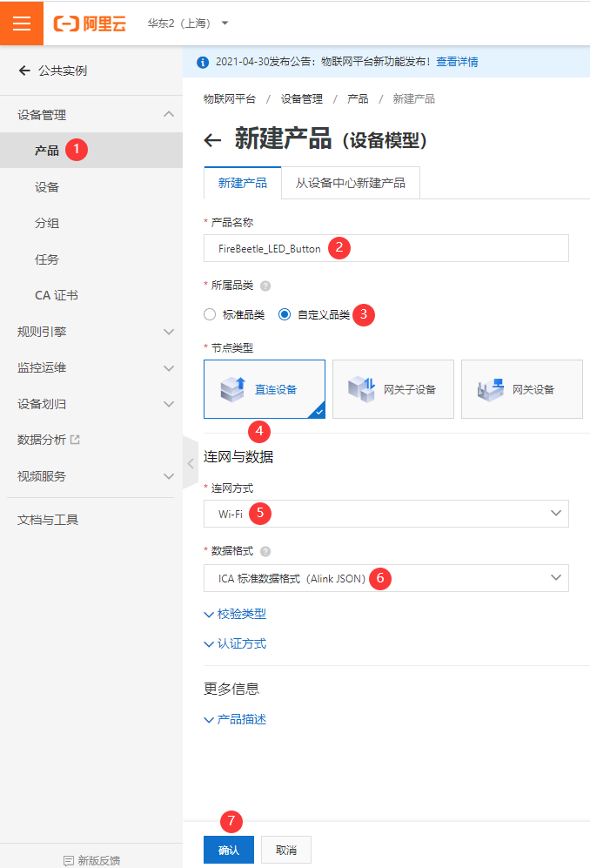Click 设备管理 breadcrumb
This screenshot has height=868, width=590.
302,99
